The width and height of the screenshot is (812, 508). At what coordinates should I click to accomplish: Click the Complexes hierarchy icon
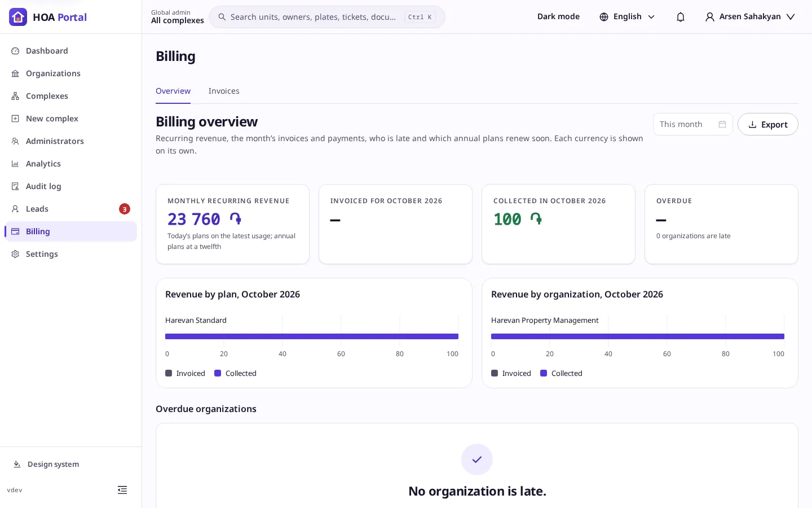click(x=15, y=96)
